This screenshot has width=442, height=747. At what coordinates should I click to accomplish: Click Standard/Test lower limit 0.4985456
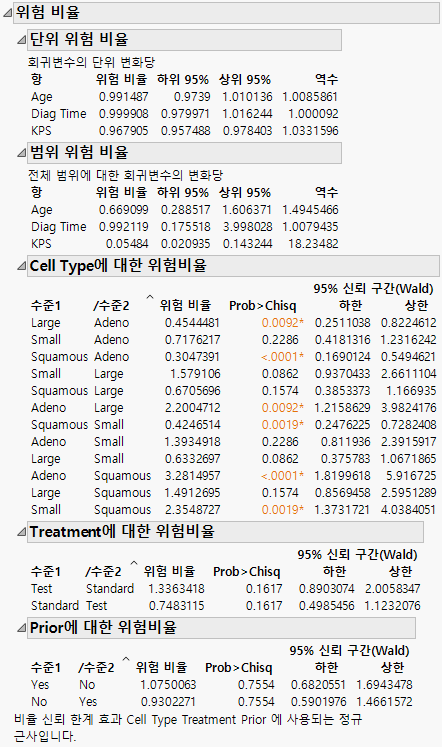(x=326, y=606)
